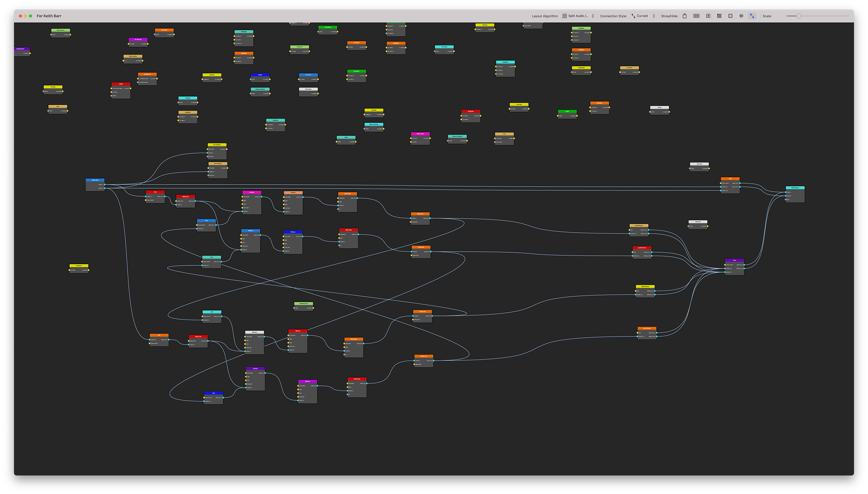Toggle the highlighted blue connections icon
The image size is (868, 494).
tap(752, 16)
